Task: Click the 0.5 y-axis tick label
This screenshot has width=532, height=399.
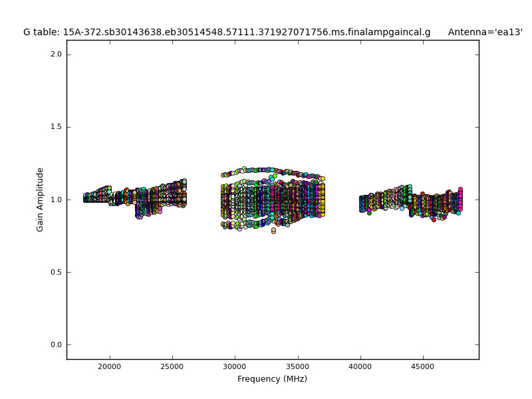Action: pyautogui.click(x=57, y=272)
